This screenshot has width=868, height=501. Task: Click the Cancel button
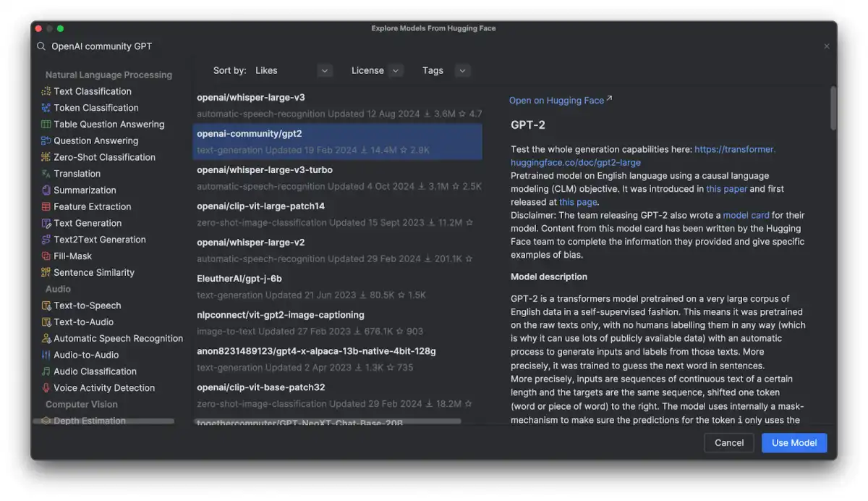729,443
